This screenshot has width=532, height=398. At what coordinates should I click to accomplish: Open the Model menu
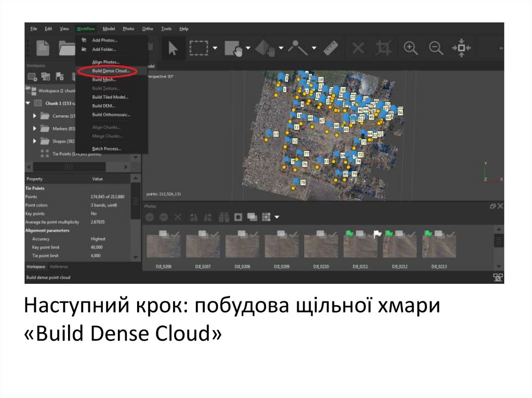(109, 29)
